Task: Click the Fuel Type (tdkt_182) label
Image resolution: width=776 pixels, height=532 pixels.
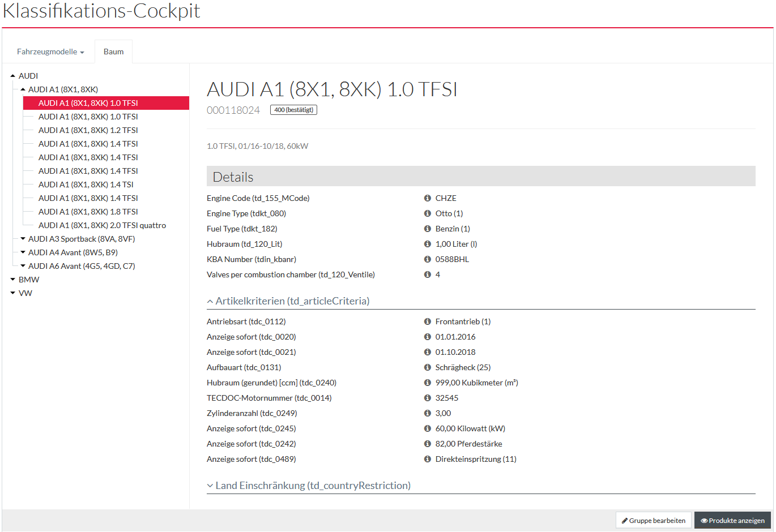Action: (242, 229)
